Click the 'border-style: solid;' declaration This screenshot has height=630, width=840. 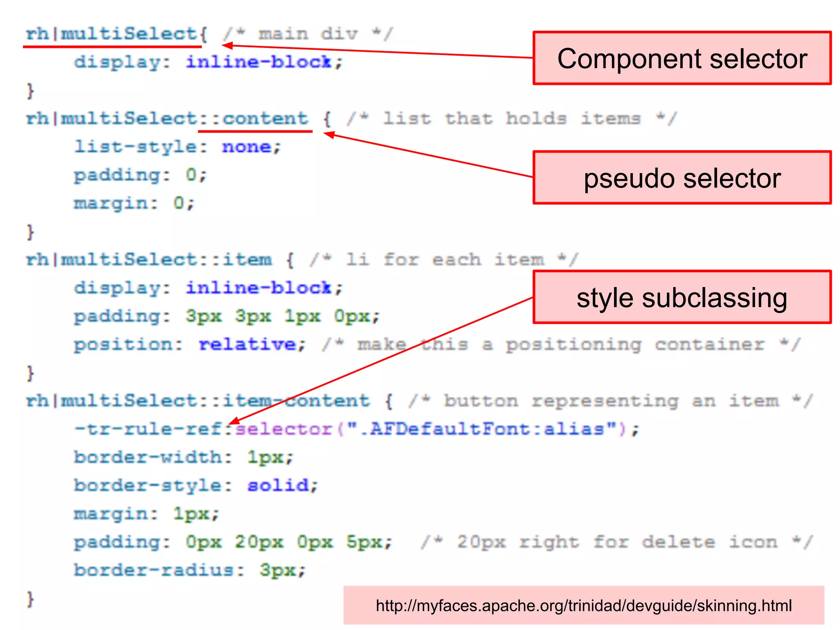coord(196,486)
